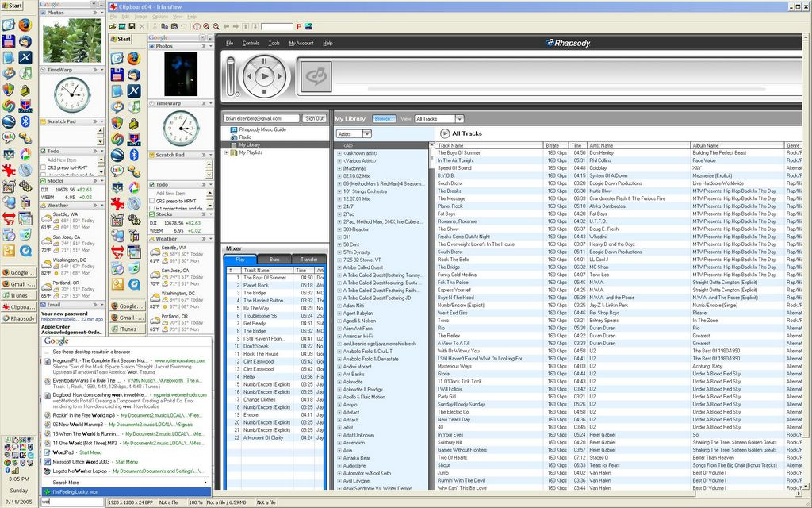The width and height of the screenshot is (812, 508).
Task: Click the Sign Out button in Rhapsody
Action: (x=314, y=119)
